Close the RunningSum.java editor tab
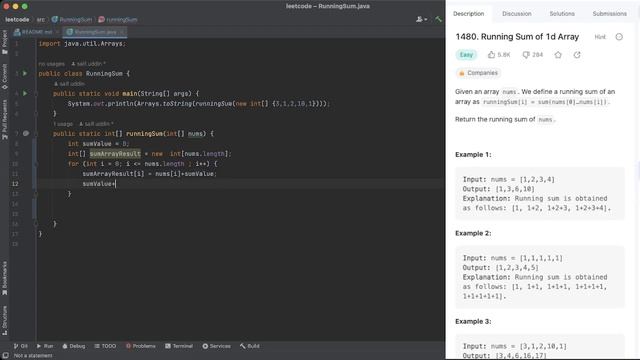This screenshot has width=640, height=360. coord(122,32)
